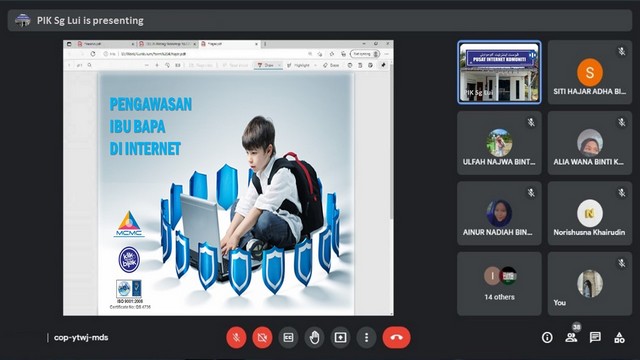Select PIK Sg Lui video tile

point(499,72)
